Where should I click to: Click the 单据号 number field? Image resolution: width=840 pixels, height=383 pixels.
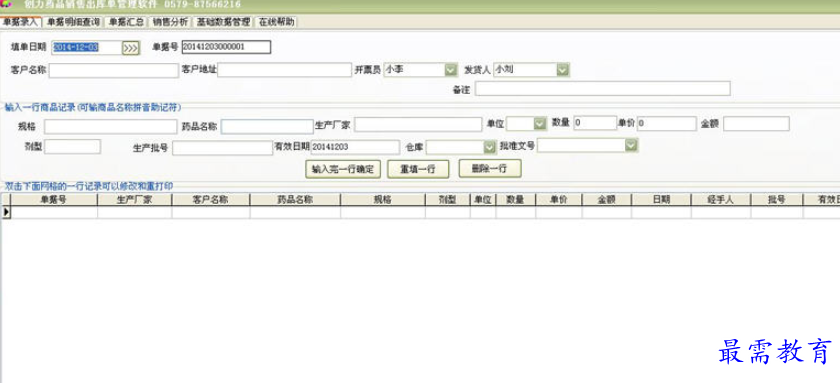pos(226,47)
